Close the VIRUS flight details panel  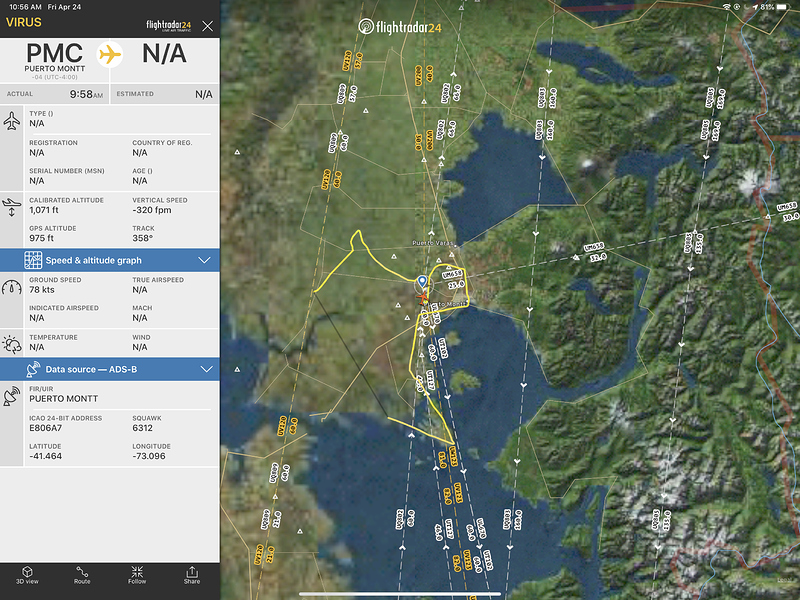pos(207,26)
